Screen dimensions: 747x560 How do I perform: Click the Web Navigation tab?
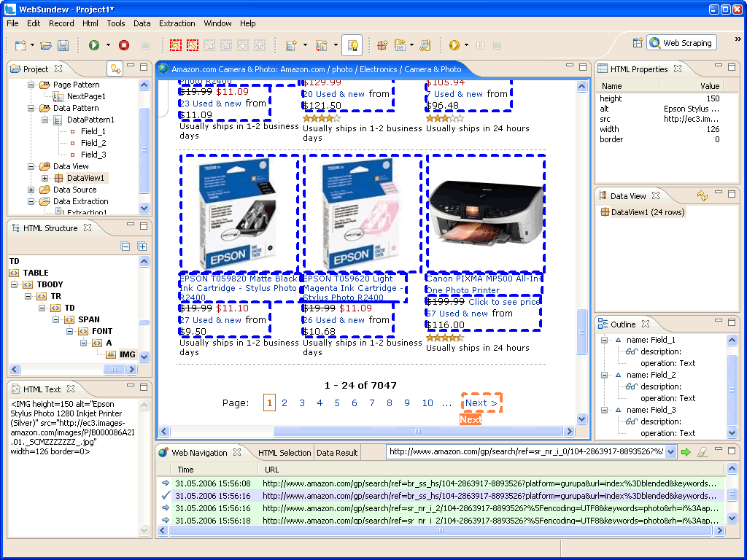(199, 453)
